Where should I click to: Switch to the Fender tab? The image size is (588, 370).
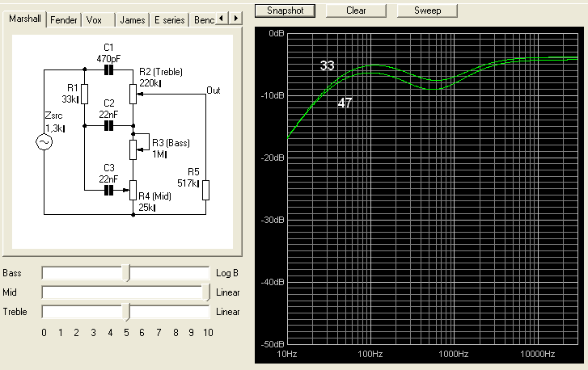click(64, 19)
